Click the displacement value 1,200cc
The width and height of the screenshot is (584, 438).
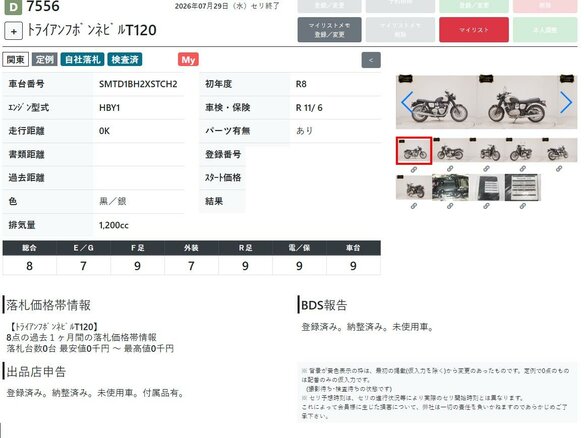click(114, 225)
